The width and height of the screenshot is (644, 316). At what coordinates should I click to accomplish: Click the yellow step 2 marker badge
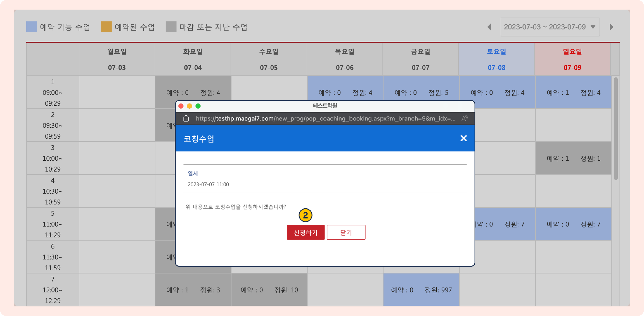click(305, 215)
